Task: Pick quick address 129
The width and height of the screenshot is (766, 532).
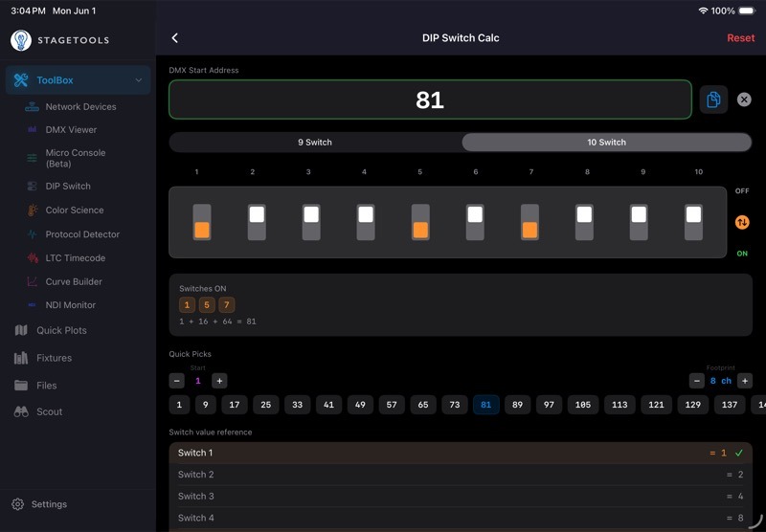Action: (692, 405)
